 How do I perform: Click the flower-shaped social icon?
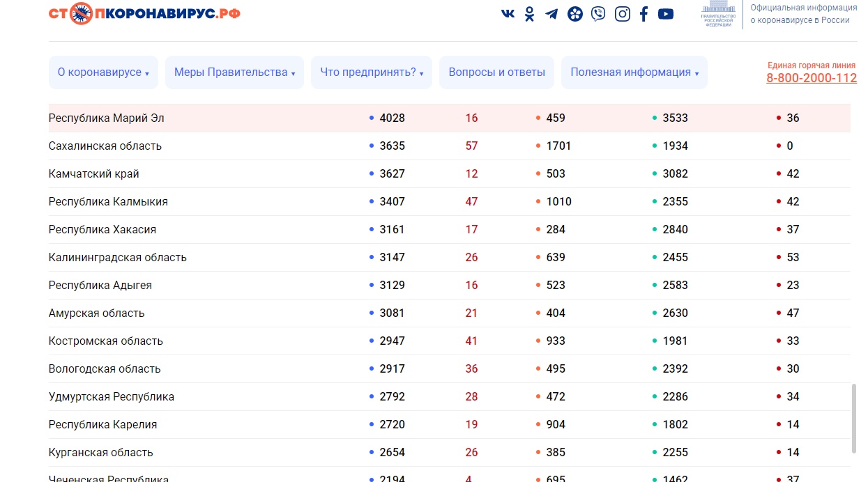(x=574, y=14)
